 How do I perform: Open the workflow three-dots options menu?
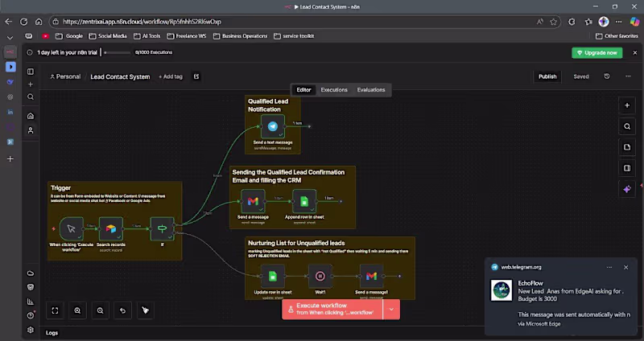click(628, 76)
